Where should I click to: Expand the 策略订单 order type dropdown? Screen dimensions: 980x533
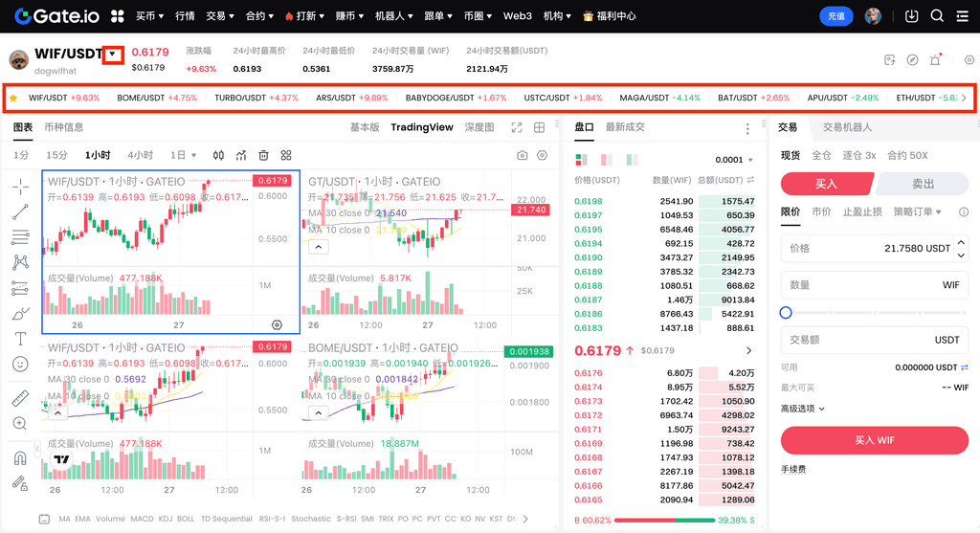[917, 211]
